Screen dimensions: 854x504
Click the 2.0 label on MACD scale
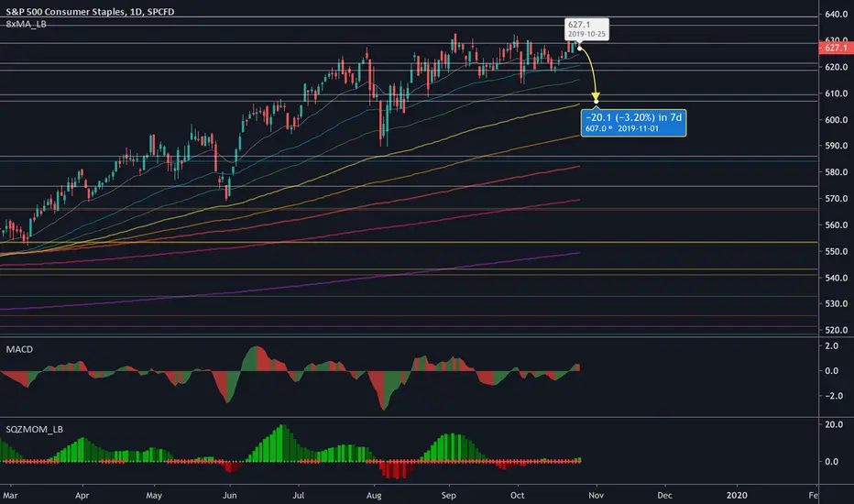click(x=832, y=346)
